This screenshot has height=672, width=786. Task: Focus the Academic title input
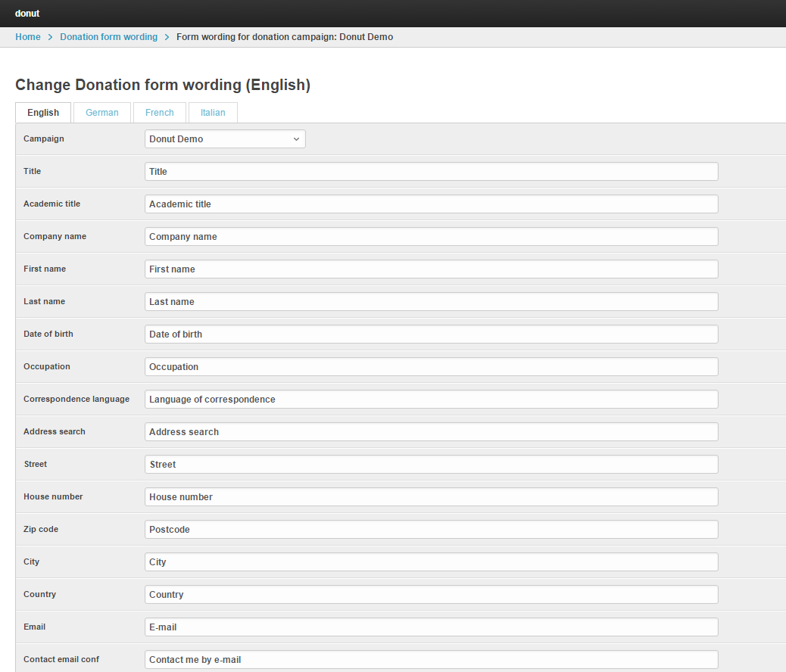(x=431, y=204)
